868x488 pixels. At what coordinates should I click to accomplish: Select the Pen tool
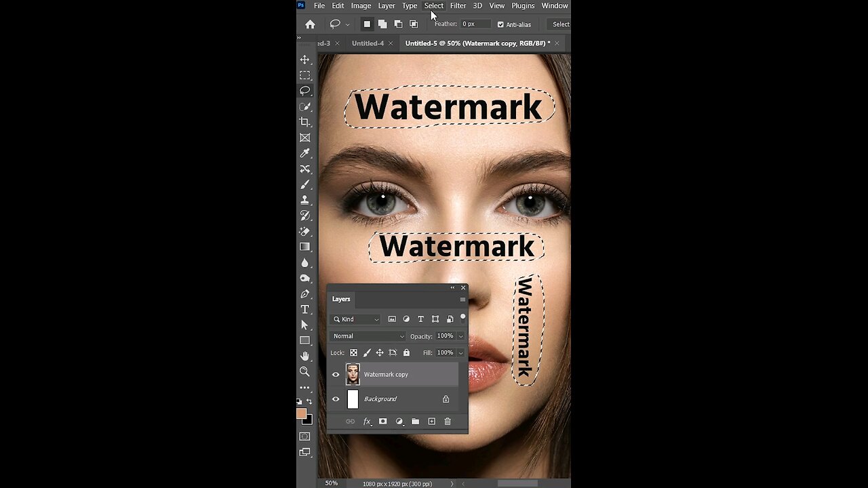[305, 294]
